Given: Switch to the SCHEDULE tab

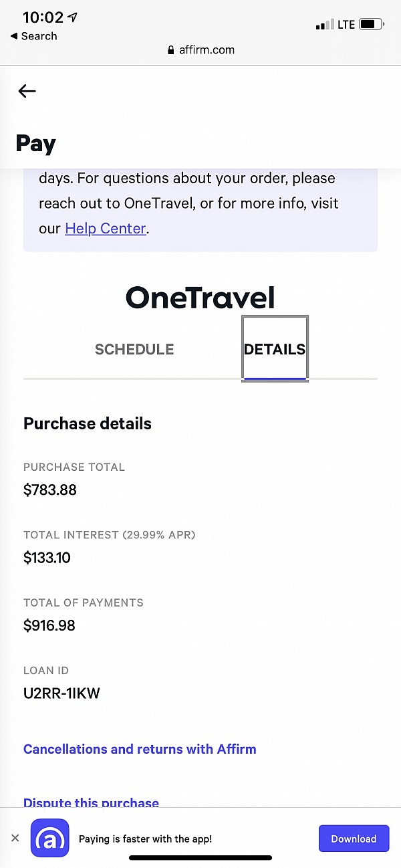Looking at the screenshot, I should point(134,349).
